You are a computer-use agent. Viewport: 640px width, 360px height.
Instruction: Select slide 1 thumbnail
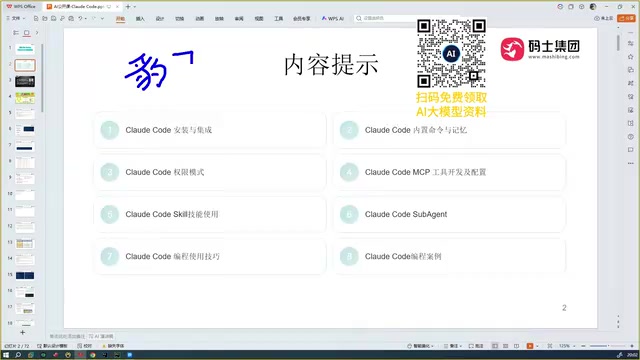coord(25,49)
